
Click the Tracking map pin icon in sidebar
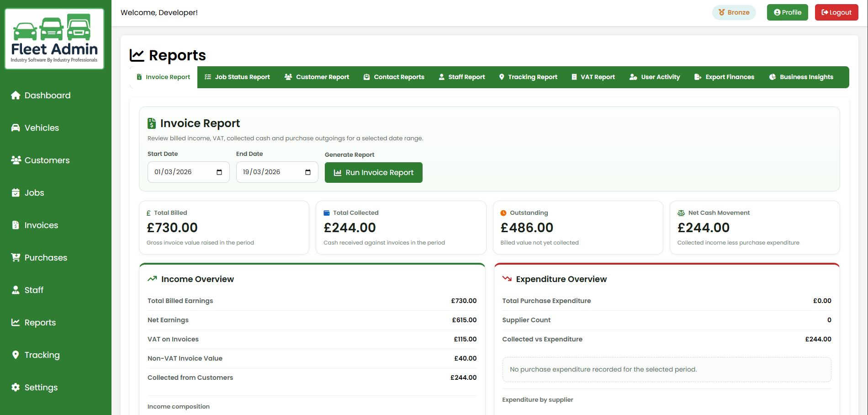pos(16,355)
